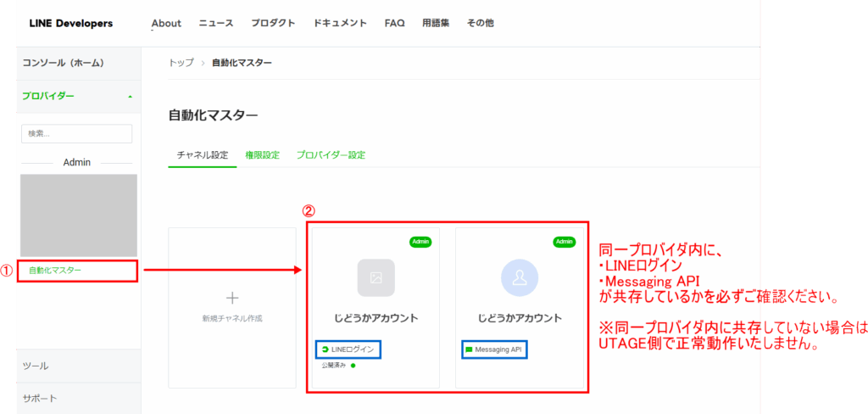Click 新規チャネル作成 label
This screenshot has height=414, width=868.
point(232,319)
